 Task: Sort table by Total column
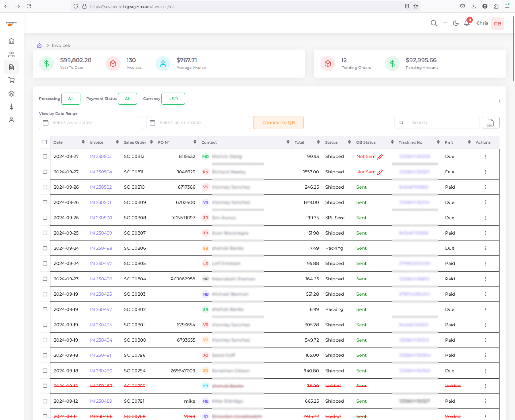[318, 142]
